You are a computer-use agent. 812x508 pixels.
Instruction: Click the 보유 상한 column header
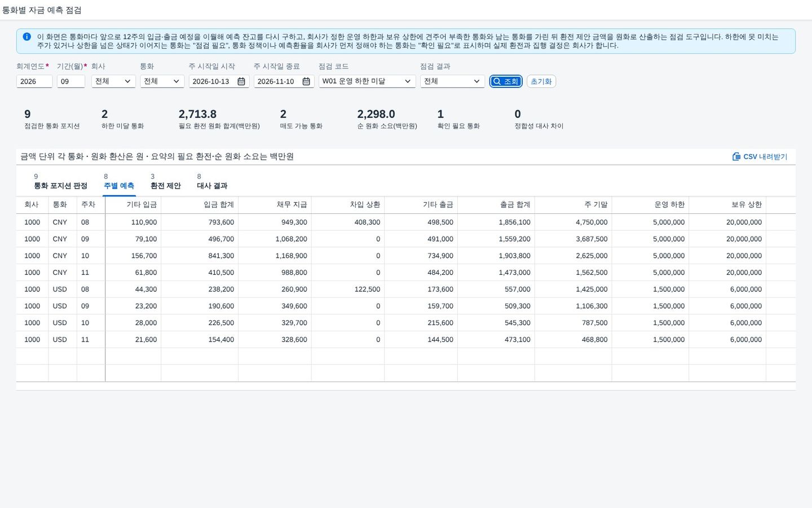(x=727, y=205)
